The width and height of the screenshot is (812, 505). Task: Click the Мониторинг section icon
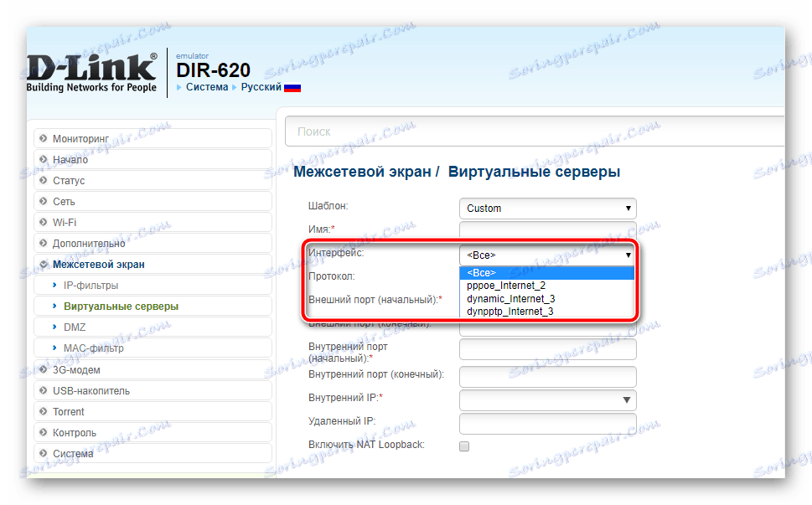tap(42, 137)
